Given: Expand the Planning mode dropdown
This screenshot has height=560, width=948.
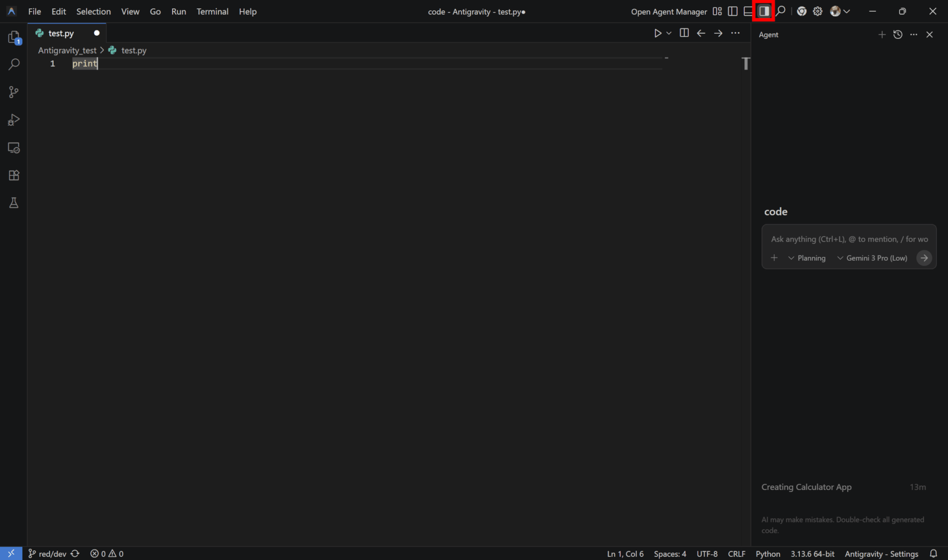Looking at the screenshot, I should click(x=807, y=258).
